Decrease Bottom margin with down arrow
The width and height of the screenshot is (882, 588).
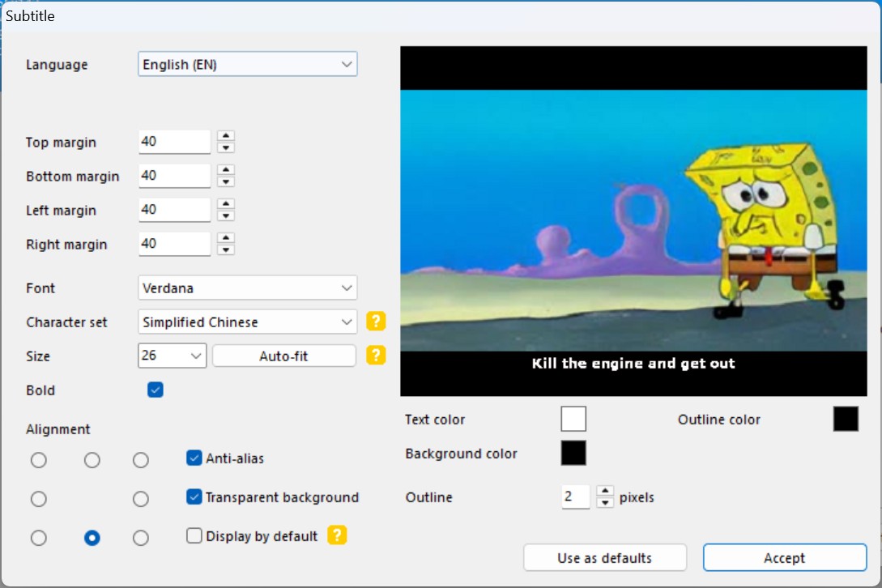(x=227, y=181)
